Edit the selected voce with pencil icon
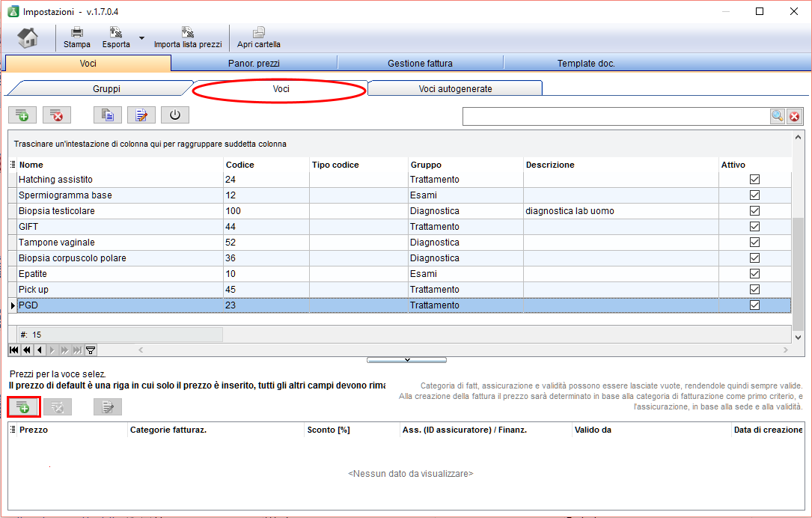The width and height of the screenshot is (812, 518). (x=141, y=115)
